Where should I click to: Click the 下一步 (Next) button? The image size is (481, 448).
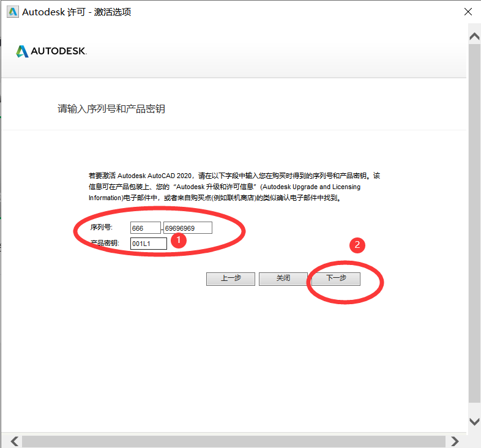tap(336, 278)
